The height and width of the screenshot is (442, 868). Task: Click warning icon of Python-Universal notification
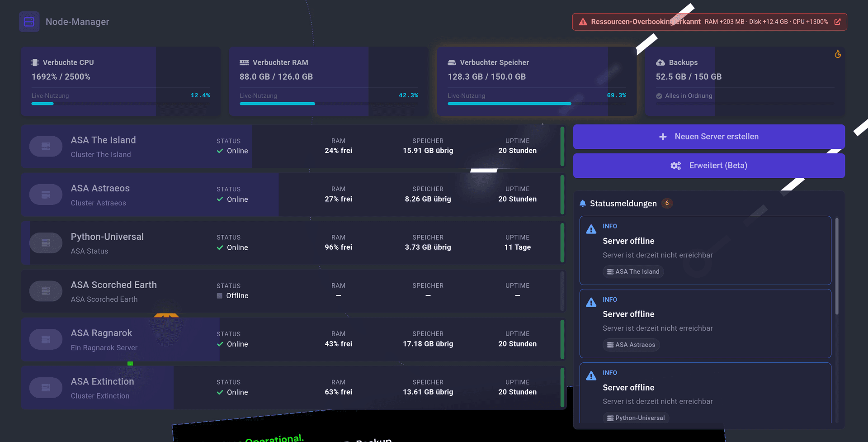pos(591,376)
